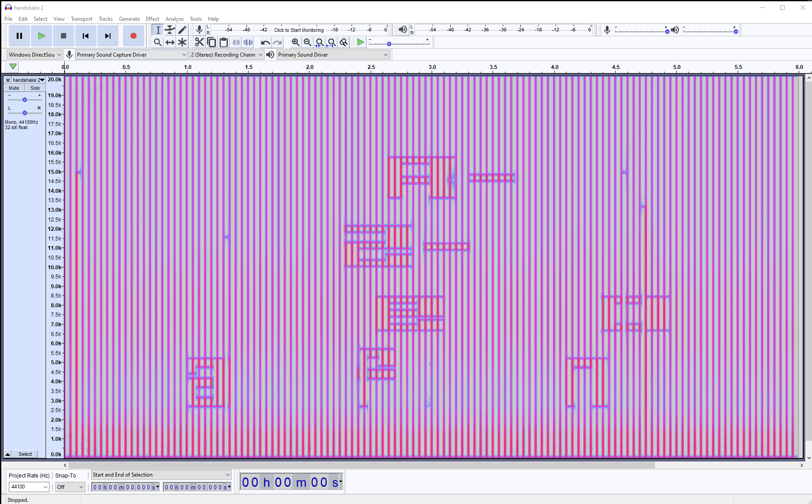Click Fit Selection to Width icon
The height and width of the screenshot is (504, 812).
(319, 42)
